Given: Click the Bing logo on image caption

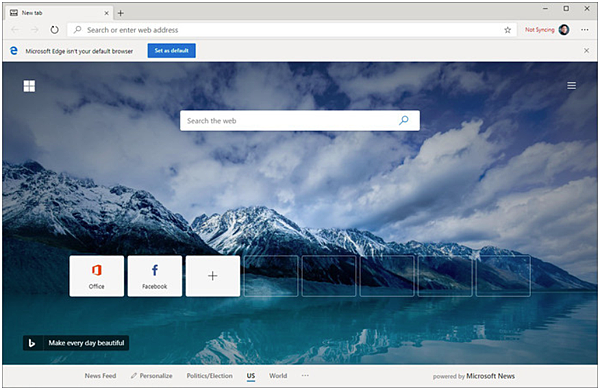Looking at the screenshot, I should 32,343.
